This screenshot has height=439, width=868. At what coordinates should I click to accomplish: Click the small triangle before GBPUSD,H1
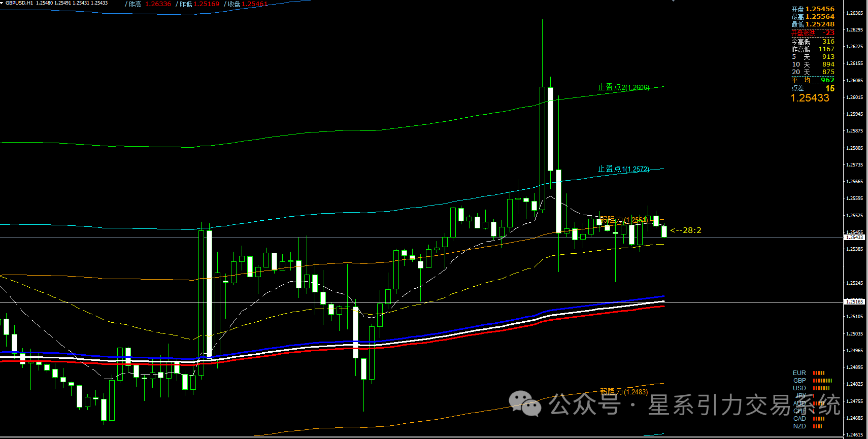(3, 3)
